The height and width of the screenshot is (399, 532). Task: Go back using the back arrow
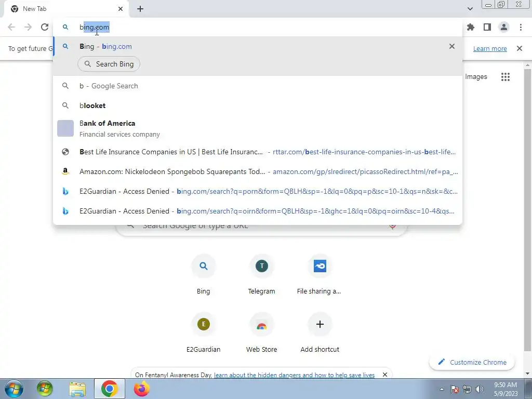pos(11,27)
